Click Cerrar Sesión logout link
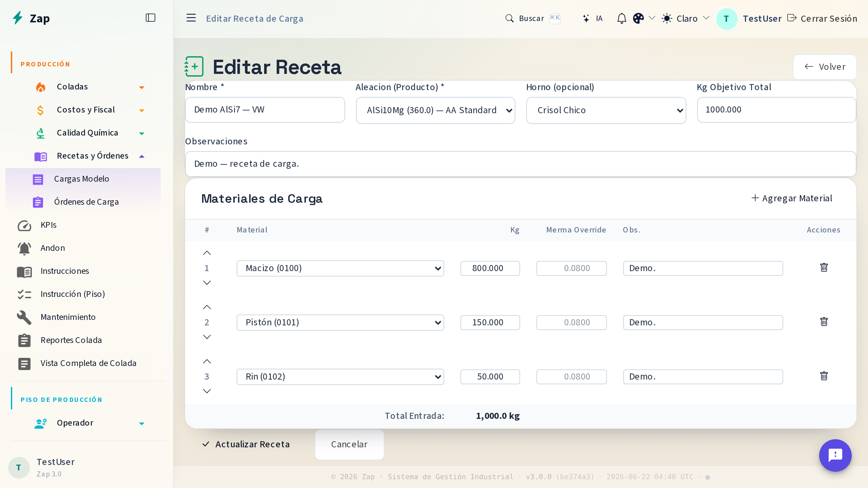 coord(822,18)
